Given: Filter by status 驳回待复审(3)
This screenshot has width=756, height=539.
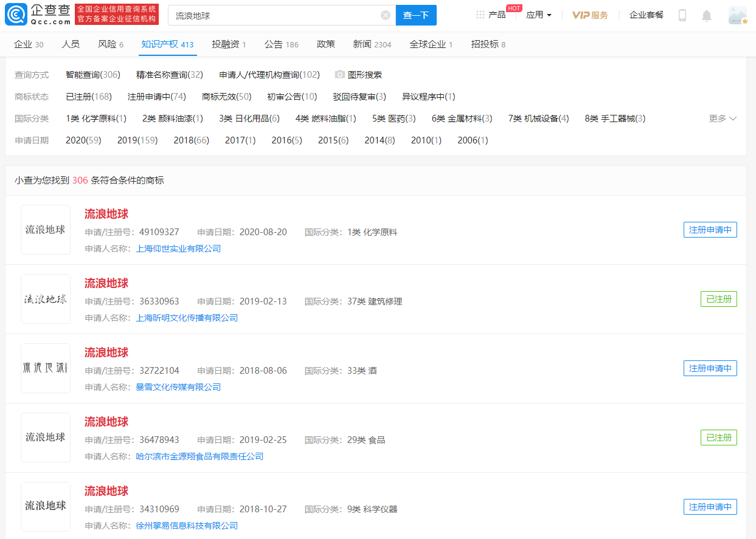Looking at the screenshot, I should (359, 97).
